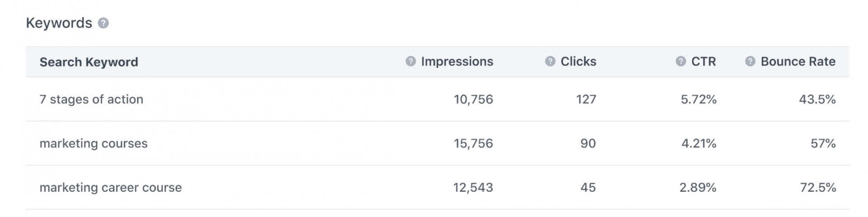Click the Keywords section heading
The image size is (868, 217).
point(59,23)
